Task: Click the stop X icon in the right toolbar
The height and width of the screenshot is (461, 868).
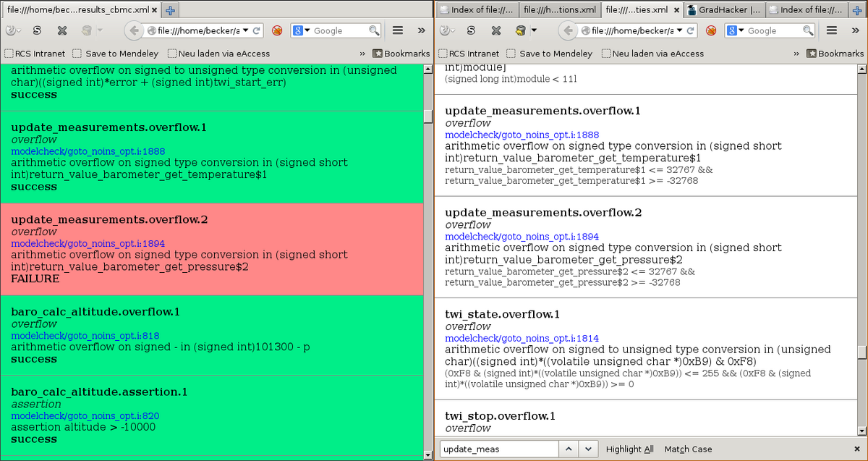Action: [x=496, y=30]
